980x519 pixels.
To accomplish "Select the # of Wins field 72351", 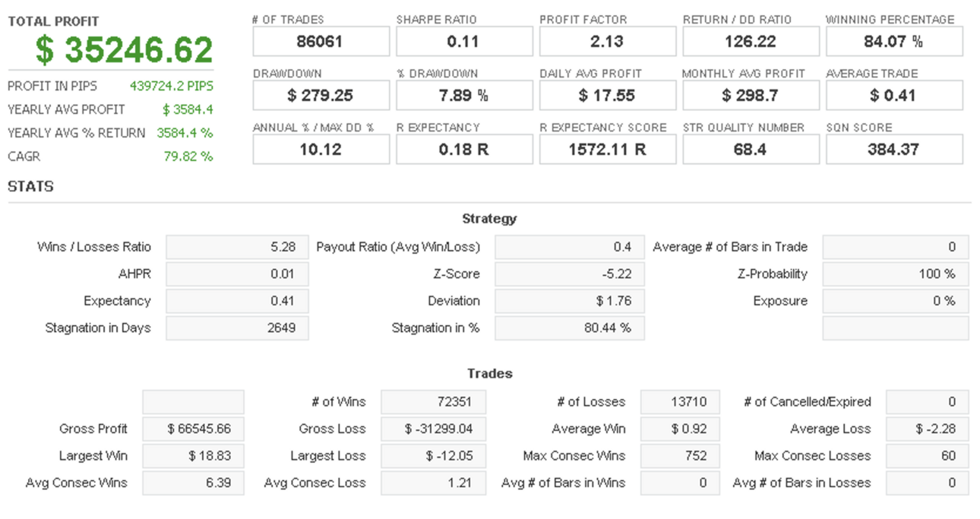I will coord(433,402).
